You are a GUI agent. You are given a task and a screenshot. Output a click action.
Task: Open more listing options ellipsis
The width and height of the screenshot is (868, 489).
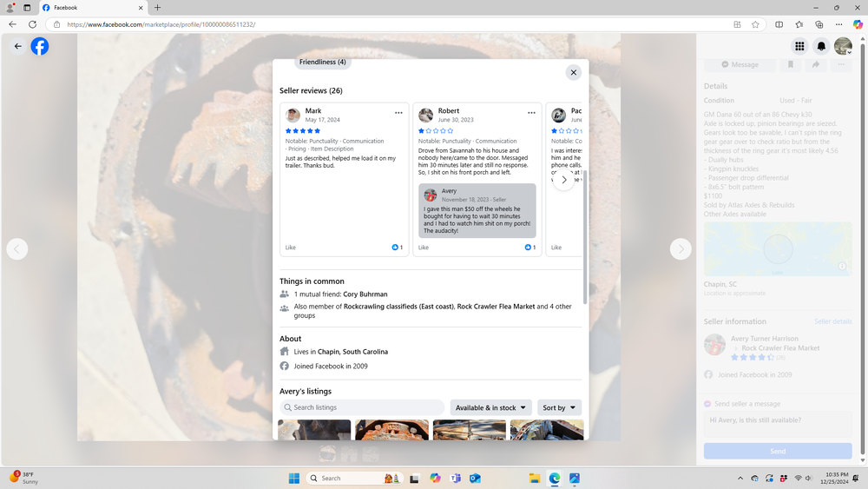(x=841, y=65)
